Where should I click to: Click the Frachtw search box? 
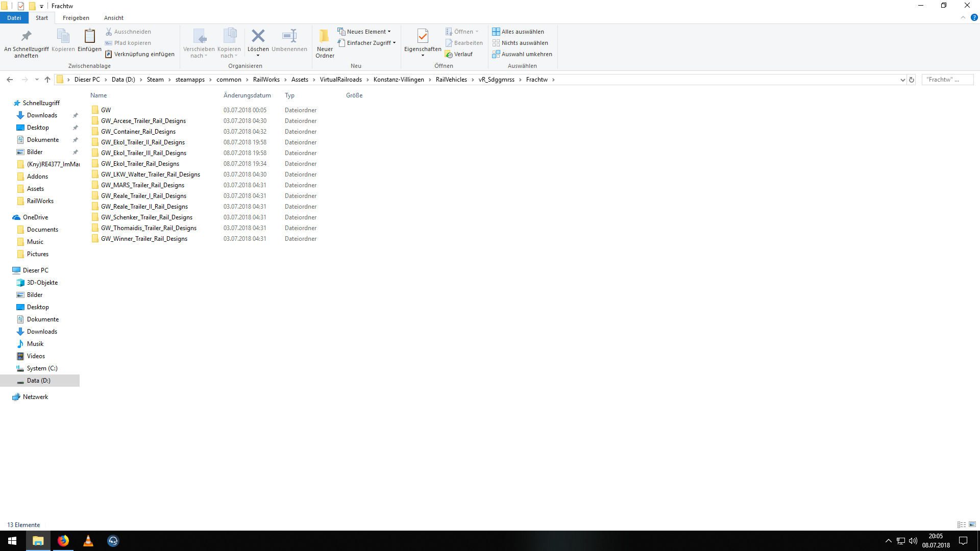pos(947,80)
